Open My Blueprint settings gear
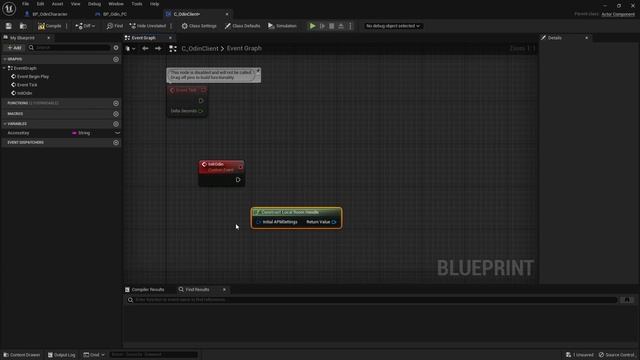Screen dimensions: 640x360 [116, 48]
